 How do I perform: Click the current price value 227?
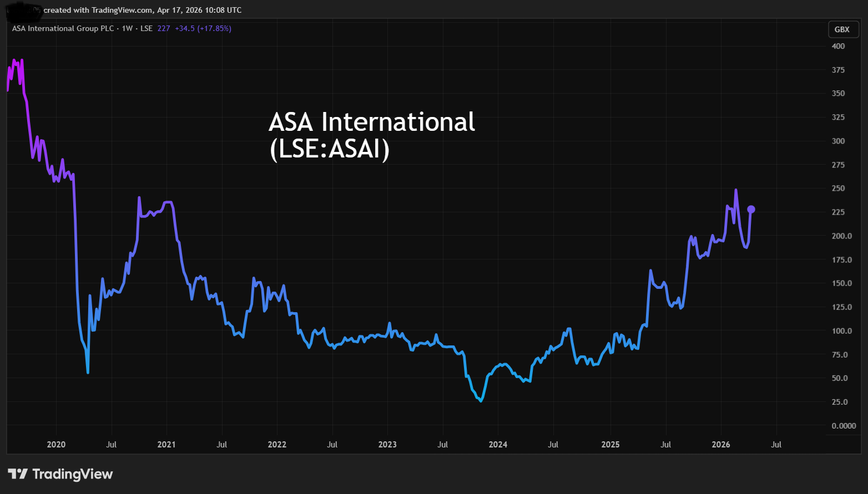163,28
